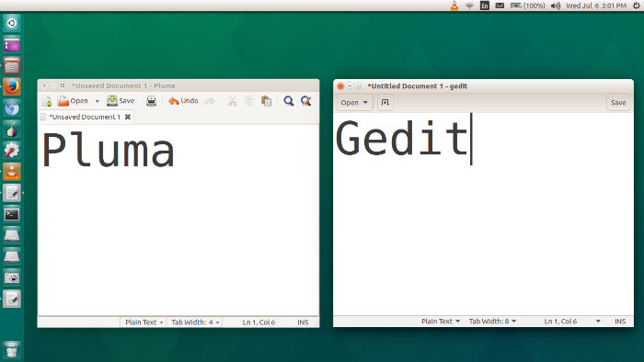Undo the last action in Pluma
The width and height of the screenshot is (644, 362).
183,101
